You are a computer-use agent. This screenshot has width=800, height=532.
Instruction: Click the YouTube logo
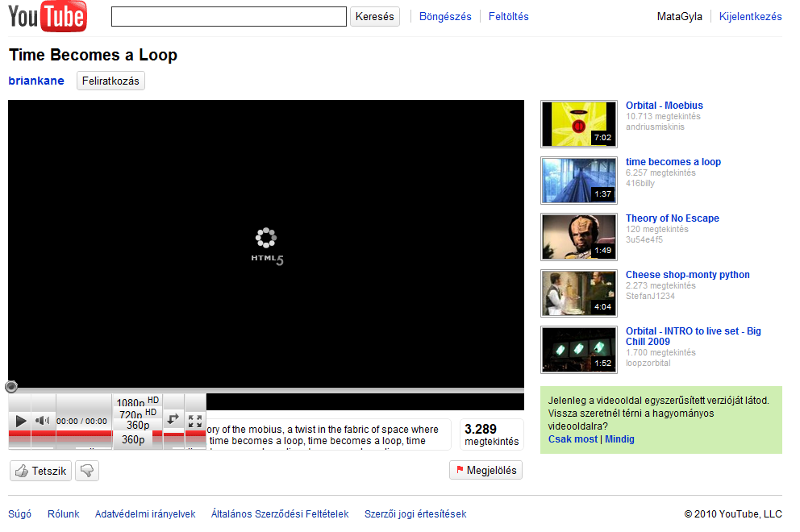tap(48, 16)
